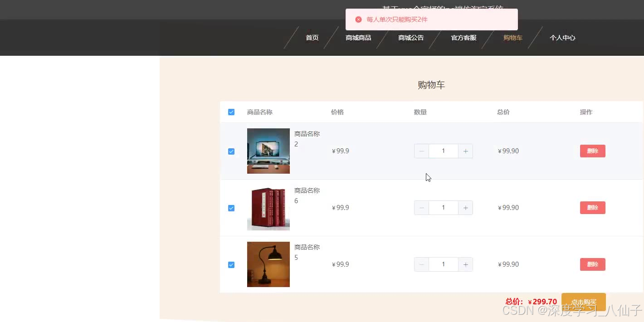Click the quantity input field for 商品名称5

click(443, 264)
